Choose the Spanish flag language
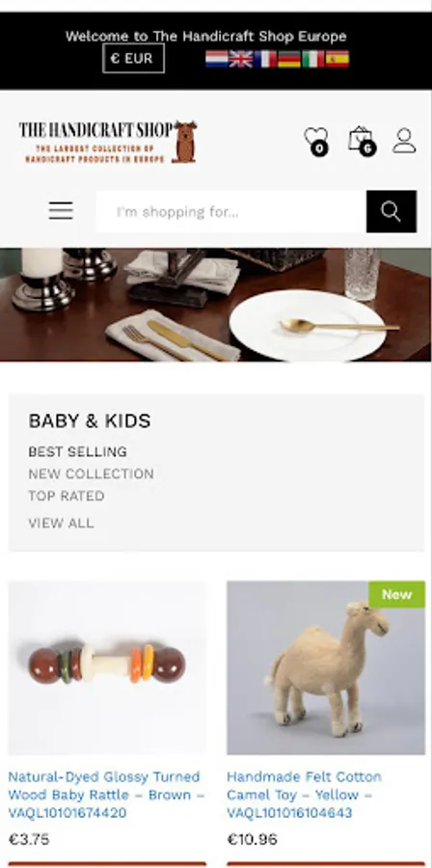 point(337,59)
